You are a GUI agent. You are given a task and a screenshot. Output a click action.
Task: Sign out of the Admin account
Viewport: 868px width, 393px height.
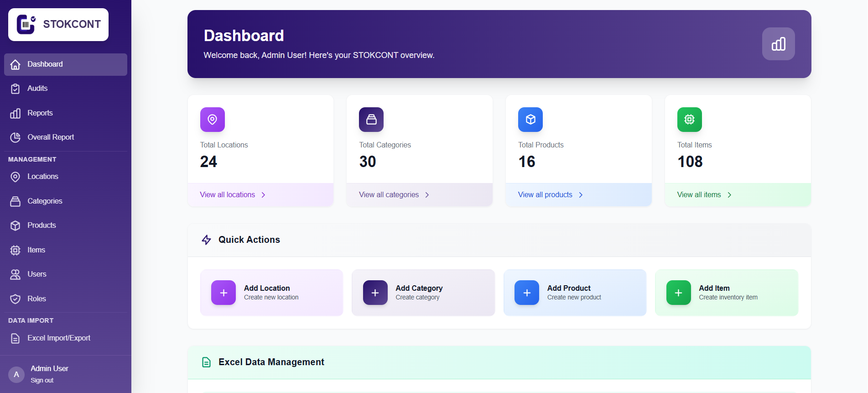pos(42,380)
